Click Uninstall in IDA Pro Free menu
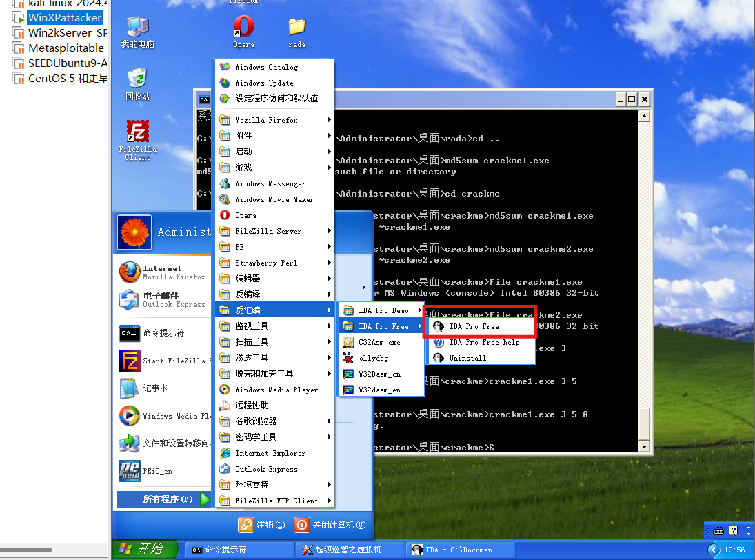Screen dimensions: 755x560 coord(481,358)
